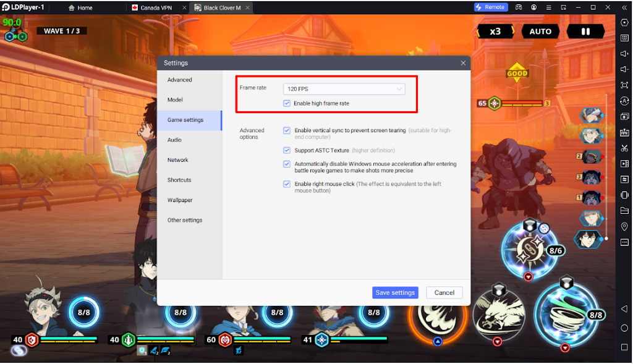Select Audio settings category
This screenshot has width=633, height=364.
[x=190, y=140]
